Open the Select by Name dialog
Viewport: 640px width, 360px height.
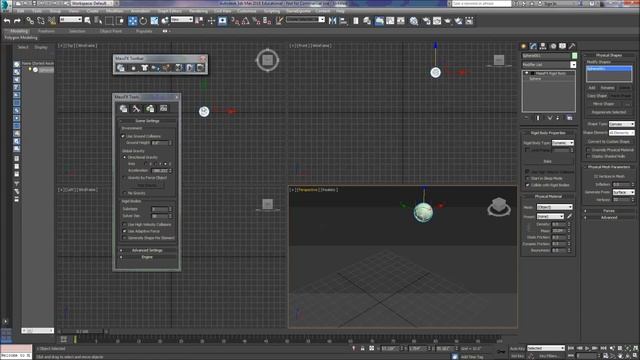coord(98,20)
